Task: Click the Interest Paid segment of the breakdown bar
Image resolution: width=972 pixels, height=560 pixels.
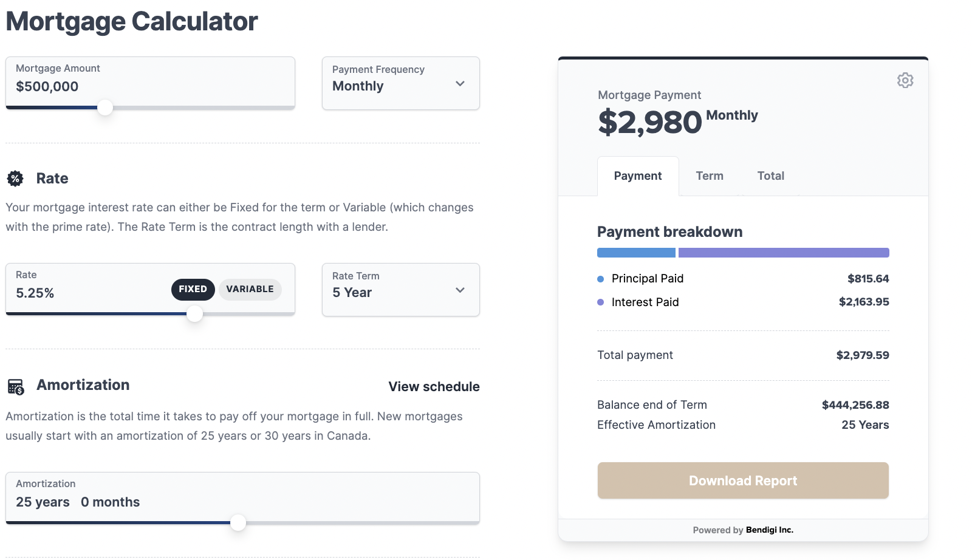Action: click(784, 252)
